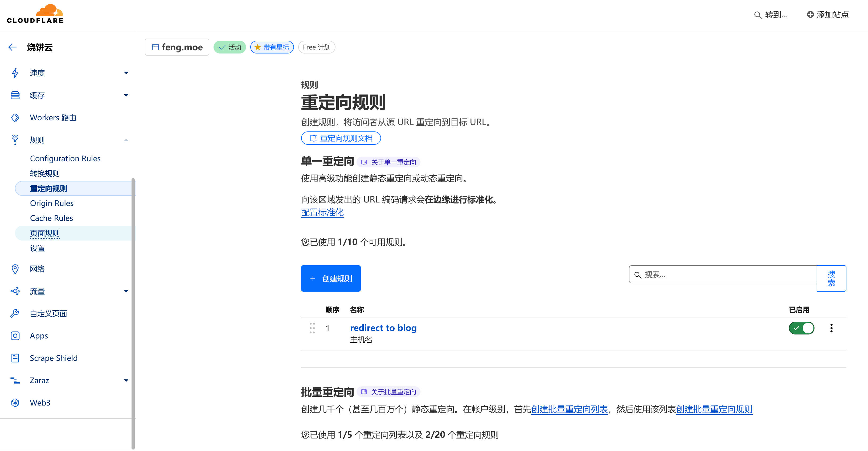Click the Zaraz lines icon
868x451 pixels.
(x=15, y=380)
